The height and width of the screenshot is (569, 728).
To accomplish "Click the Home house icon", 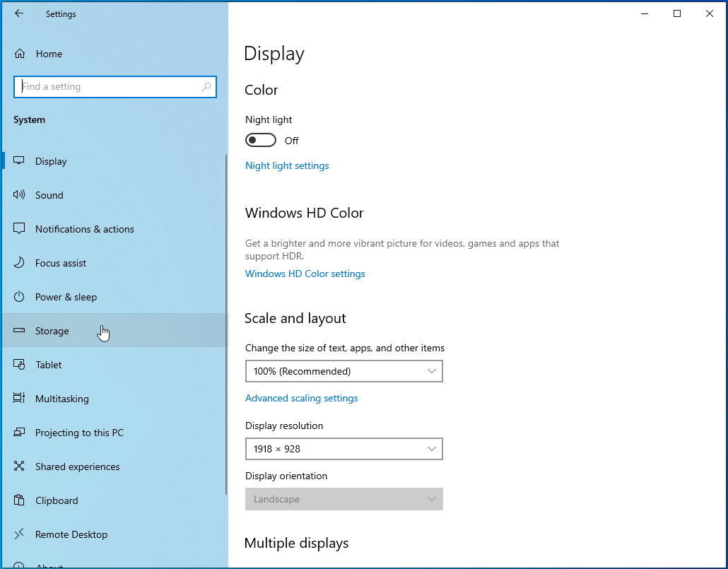I will (x=20, y=54).
